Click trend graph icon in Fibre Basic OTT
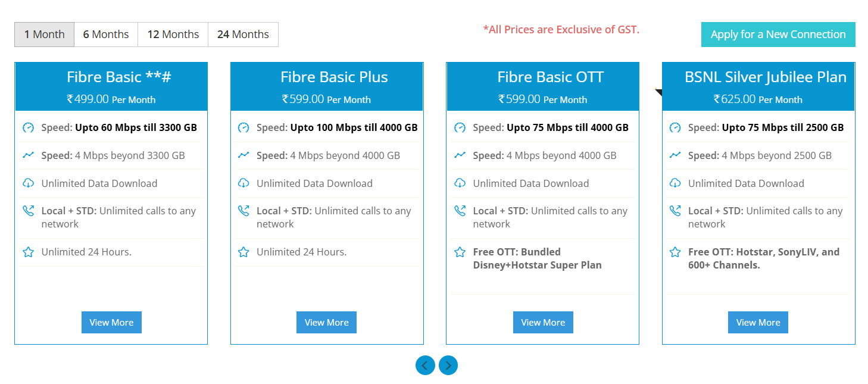Image resolution: width=868 pixels, height=384 pixels. pyautogui.click(x=460, y=155)
